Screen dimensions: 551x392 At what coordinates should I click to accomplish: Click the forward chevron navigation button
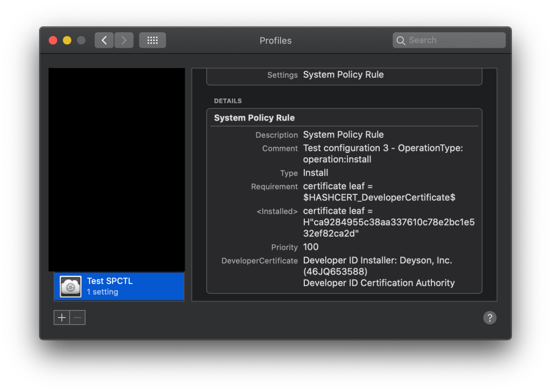[124, 40]
